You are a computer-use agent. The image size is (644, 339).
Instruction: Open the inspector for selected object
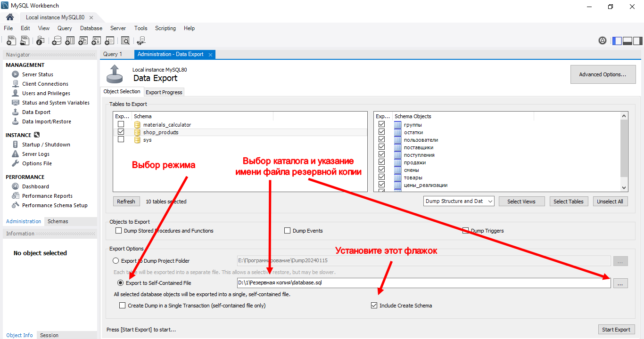[41, 41]
